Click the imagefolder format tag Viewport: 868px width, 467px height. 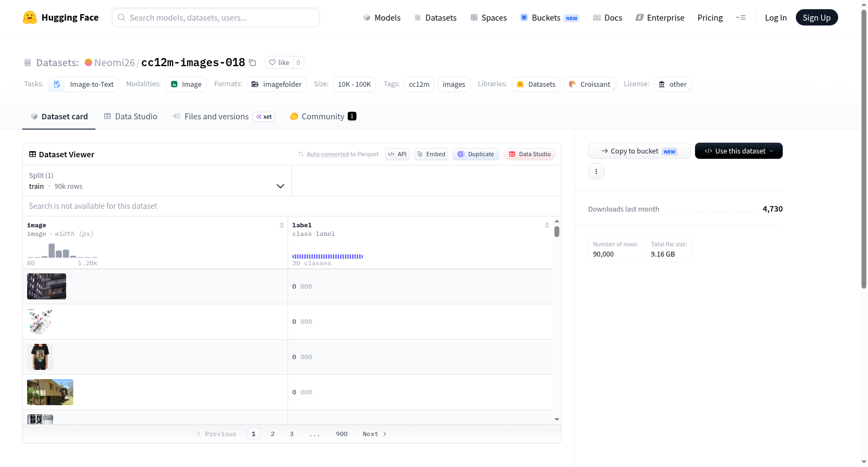[x=277, y=84]
